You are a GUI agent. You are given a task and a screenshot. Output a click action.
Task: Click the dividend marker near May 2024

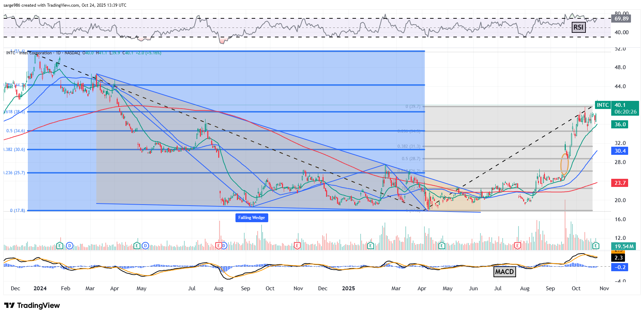[x=145, y=245]
